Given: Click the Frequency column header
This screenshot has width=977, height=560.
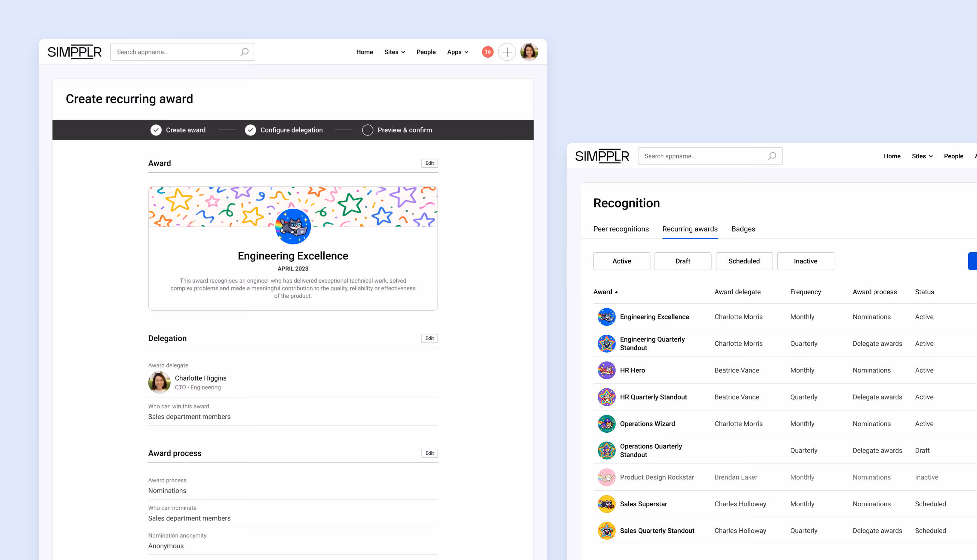Looking at the screenshot, I should 805,292.
